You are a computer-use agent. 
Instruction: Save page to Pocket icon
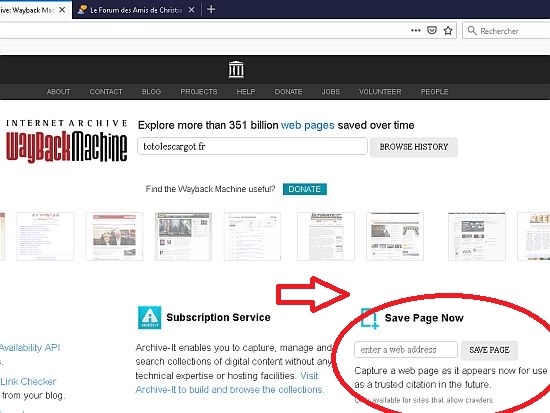tap(432, 31)
